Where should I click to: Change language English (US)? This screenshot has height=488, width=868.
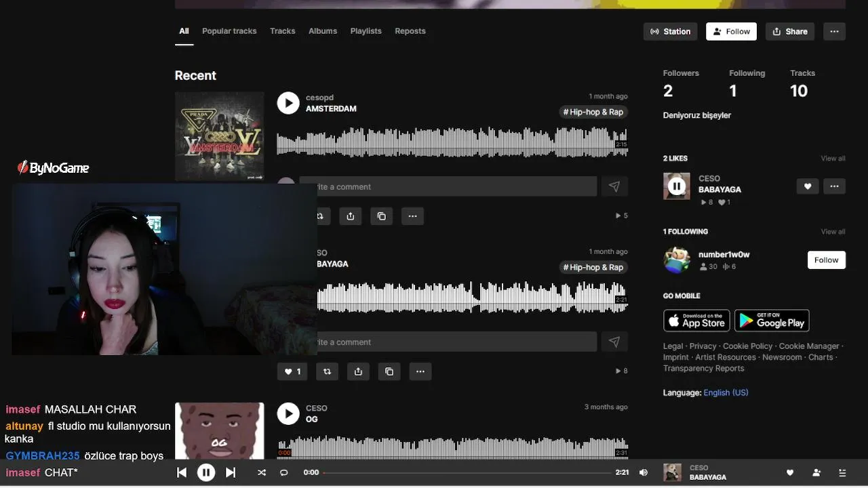tap(726, 392)
